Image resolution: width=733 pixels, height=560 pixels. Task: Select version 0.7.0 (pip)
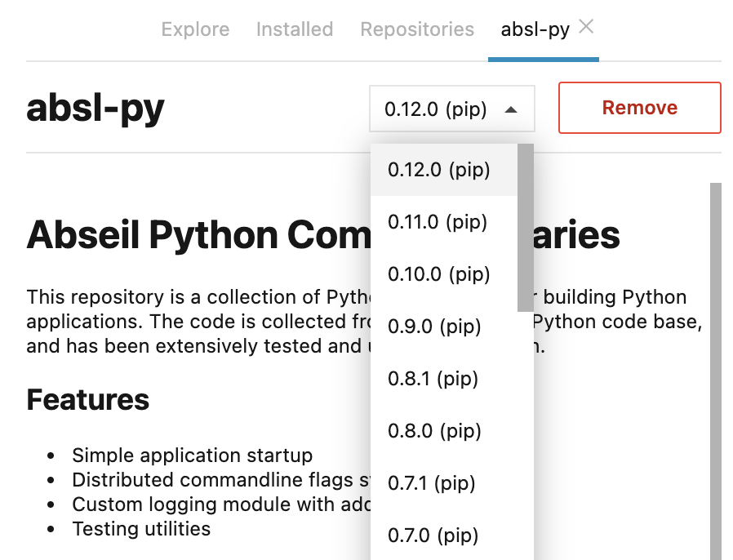[433, 536]
